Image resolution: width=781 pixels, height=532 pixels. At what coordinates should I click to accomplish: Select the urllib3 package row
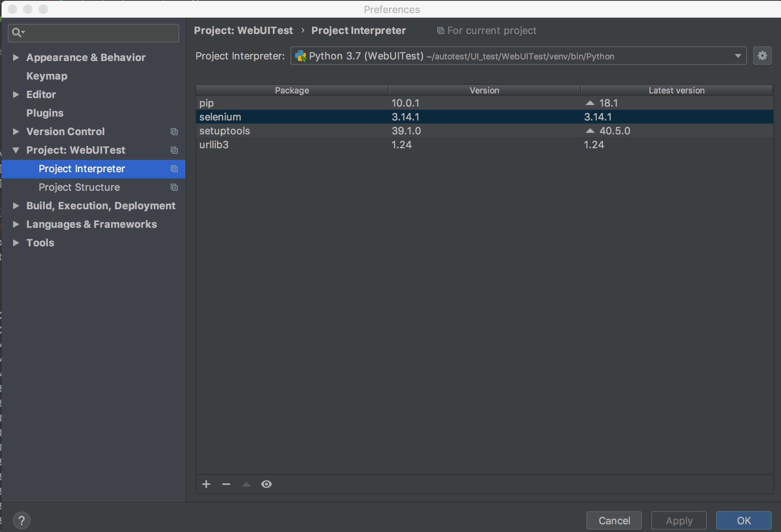484,145
